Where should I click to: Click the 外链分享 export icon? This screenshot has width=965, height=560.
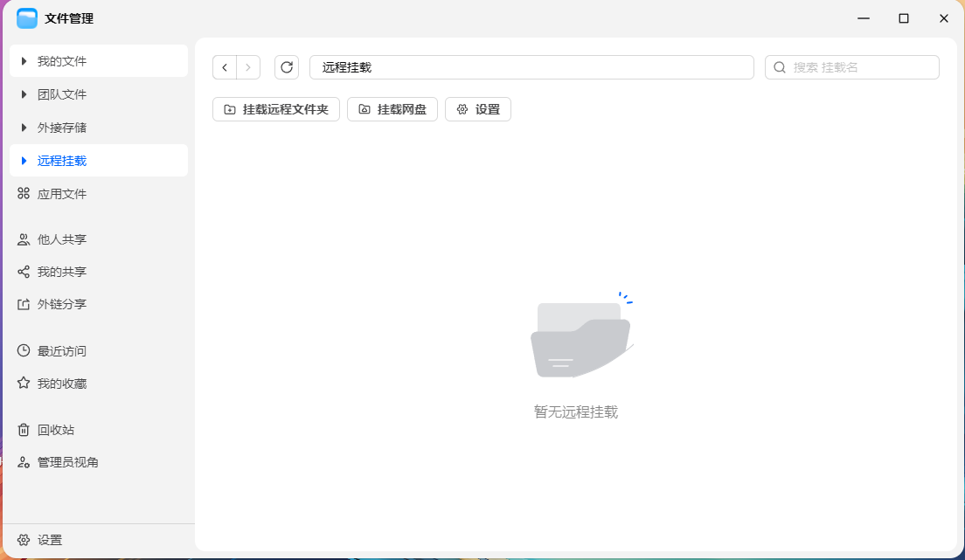tap(24, 305)
